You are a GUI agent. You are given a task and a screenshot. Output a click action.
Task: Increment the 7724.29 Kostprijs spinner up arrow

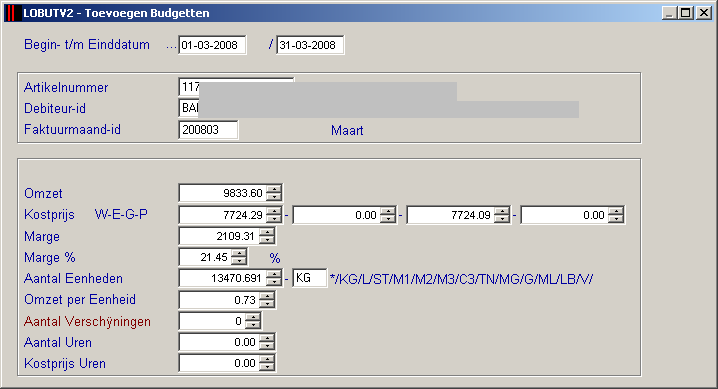click(x=274, y=211)
